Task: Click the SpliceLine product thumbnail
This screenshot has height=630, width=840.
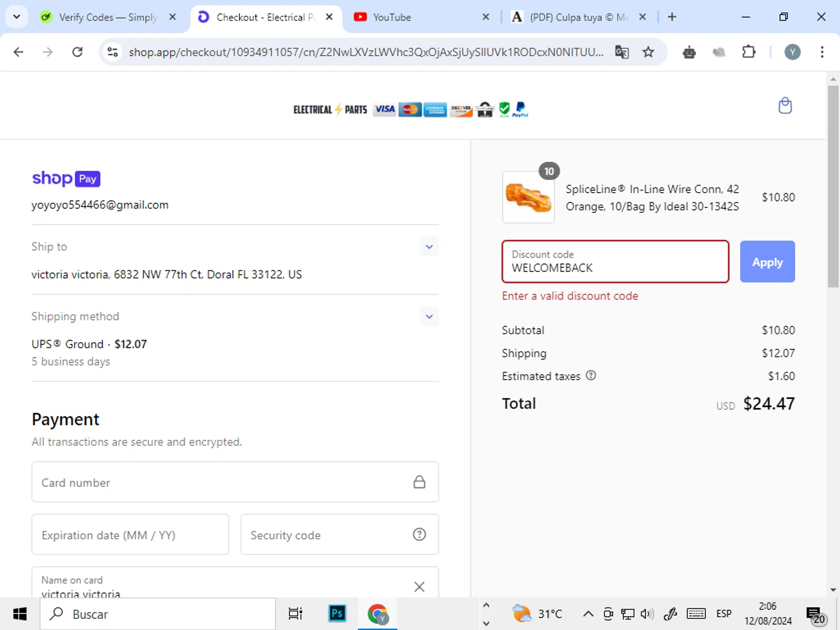Action: coord(528,197)
